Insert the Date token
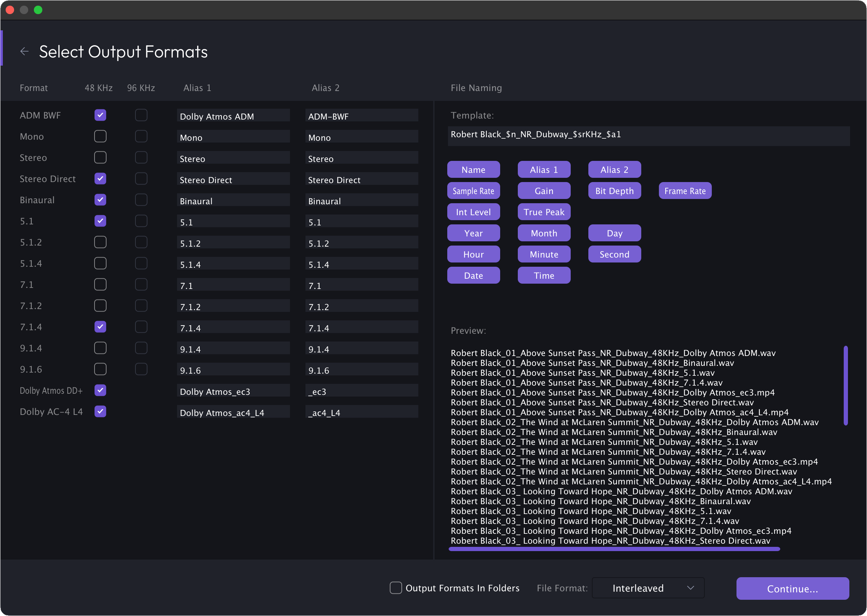This screenshot has height=616, width=867. click(x=473, y=276)
